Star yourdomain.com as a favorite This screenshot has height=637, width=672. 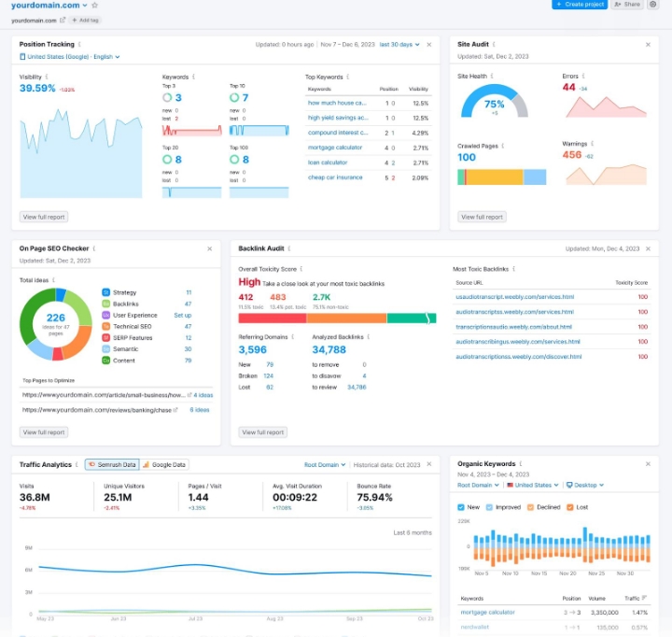94,6
